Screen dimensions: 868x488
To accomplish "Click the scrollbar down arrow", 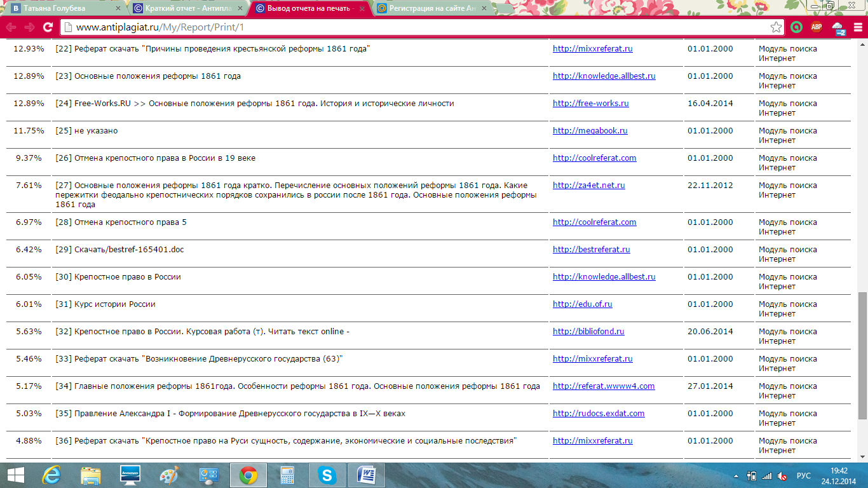I will pos(862,457).
